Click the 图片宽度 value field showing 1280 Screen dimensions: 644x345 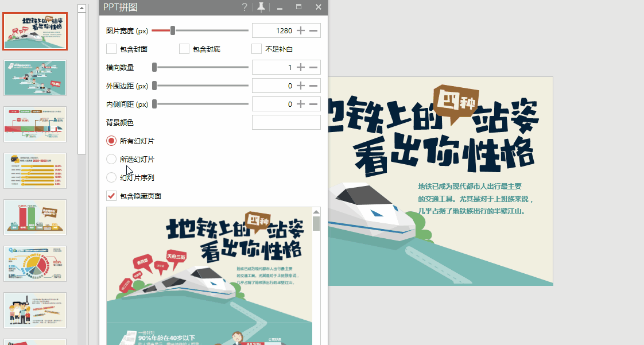coord(274,30)
